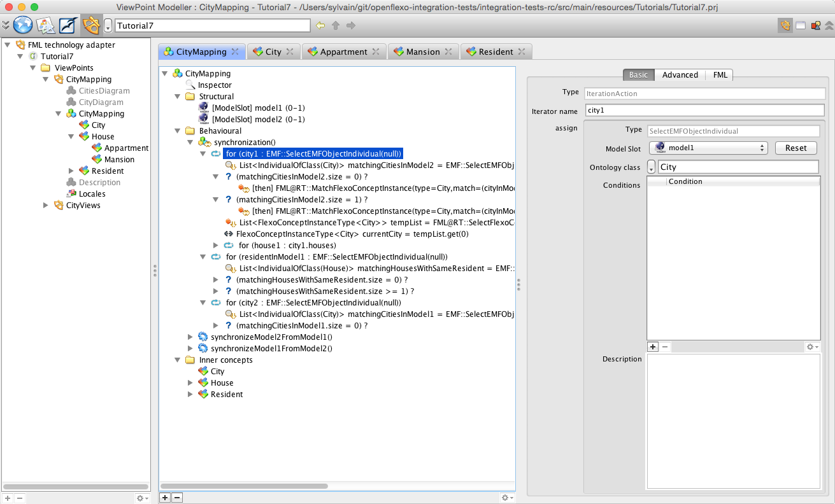
Task: Click the minus icon below the conditions table
Action: (x=664, y=347)
